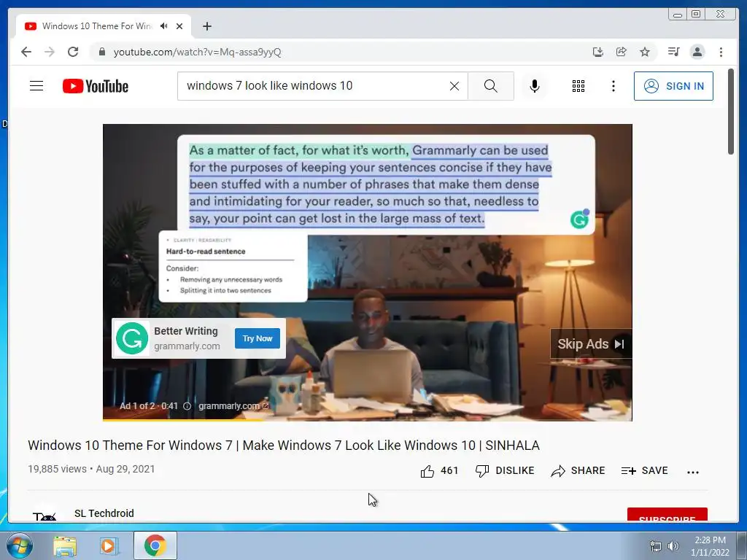The width and height of the screenshot is (747, 560).
Task: Open Windows Explorer from the taskbar
Action: tap(65, 545)
